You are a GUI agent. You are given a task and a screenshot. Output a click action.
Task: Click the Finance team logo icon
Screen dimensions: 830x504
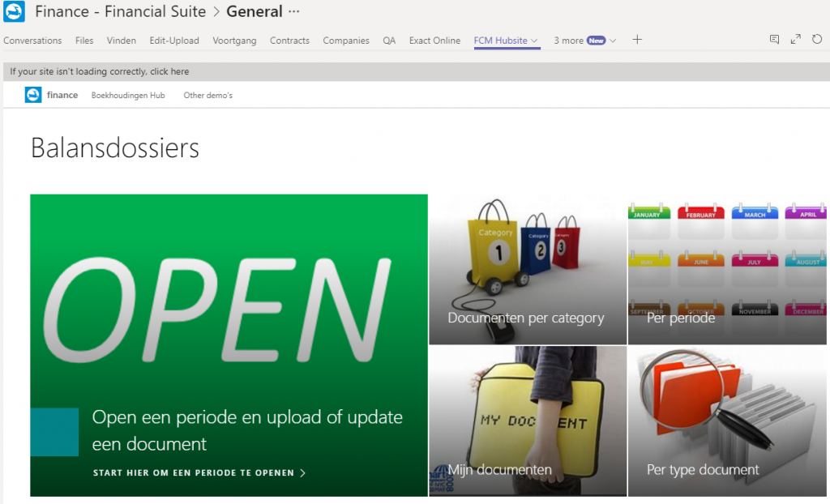pos(14,11)
